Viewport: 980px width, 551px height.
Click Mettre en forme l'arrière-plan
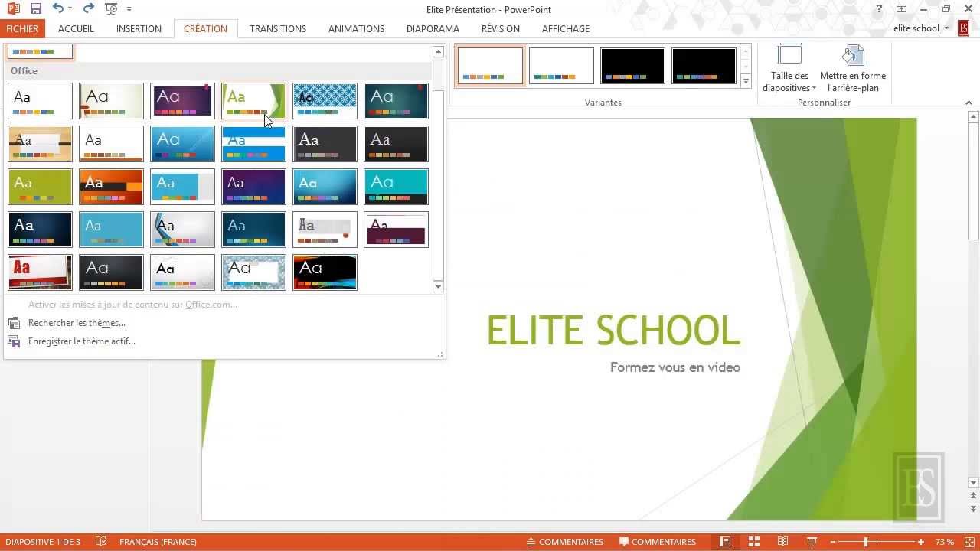pos(852,69)
